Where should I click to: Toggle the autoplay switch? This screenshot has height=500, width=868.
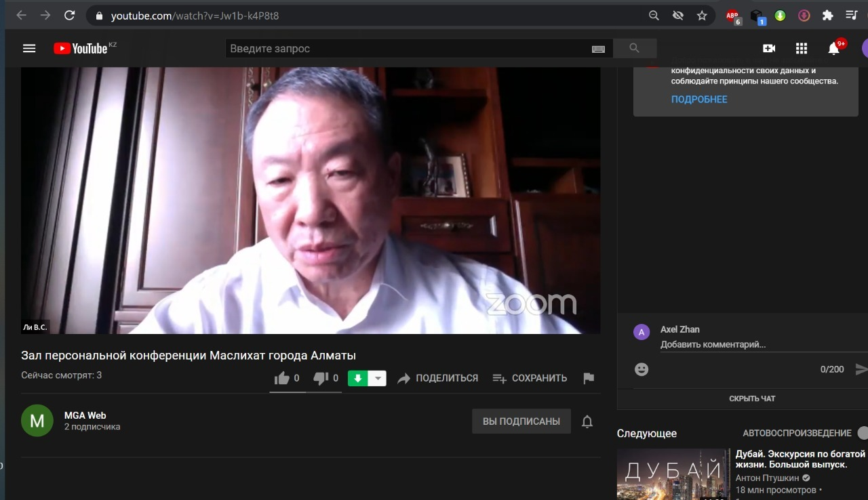coord(862,433)
